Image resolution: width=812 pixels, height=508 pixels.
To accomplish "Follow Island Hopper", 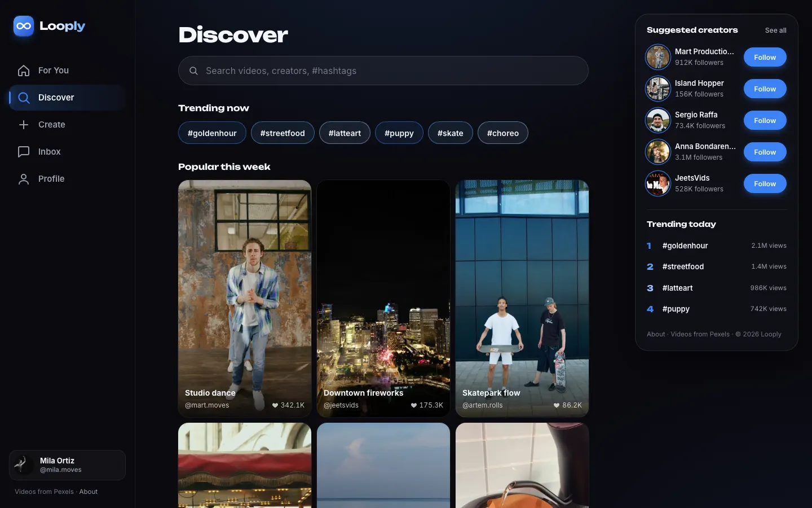I will point(765,89).
